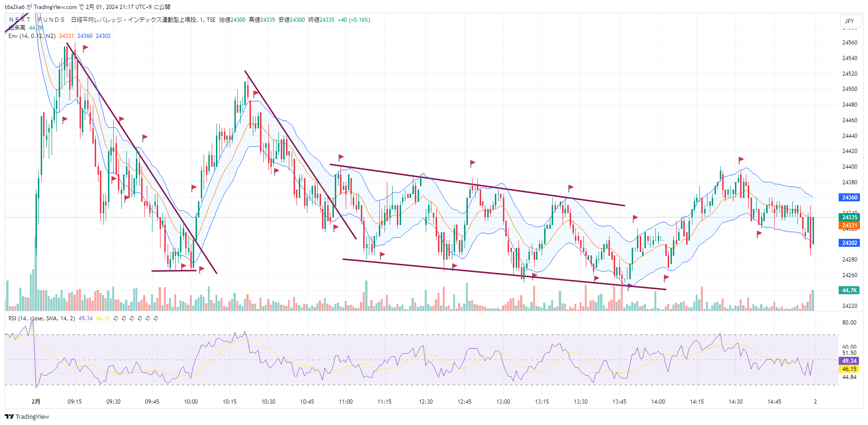Image resolution: width=868 pixels, height=425 pixels.
Task: Select the red flag beside the 10:00 support line
Action: tap(201, 269)
